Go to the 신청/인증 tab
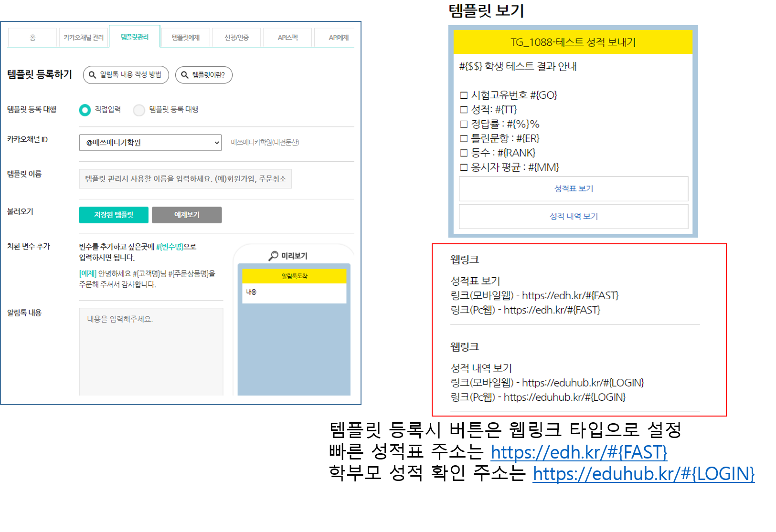 pyautogui.click(x=236, y=38)
